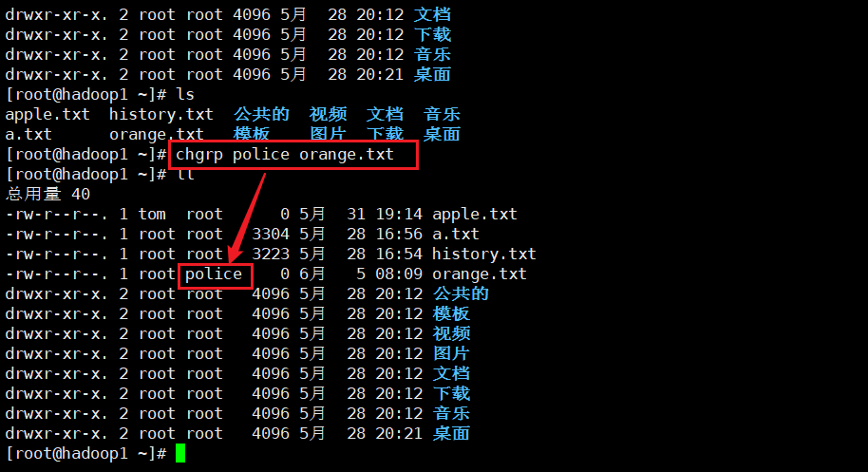
Task: Select the 'police' group in the orange.txt row
Action: click(x=214, y=274)
